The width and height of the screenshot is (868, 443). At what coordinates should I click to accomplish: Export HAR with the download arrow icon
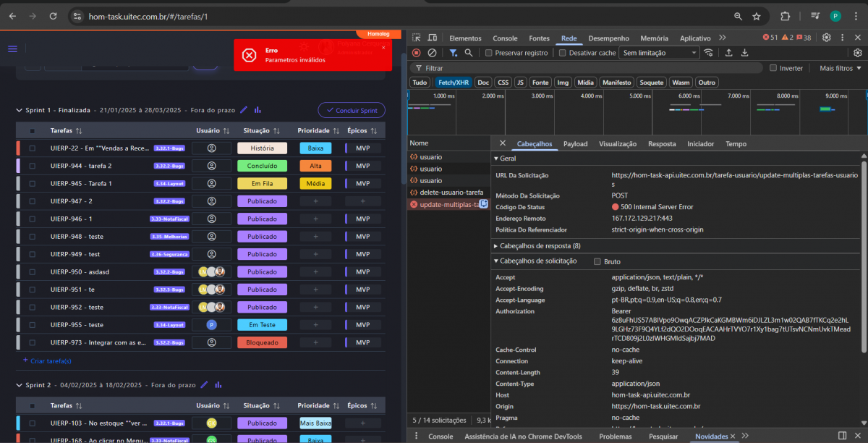point(744,53)
